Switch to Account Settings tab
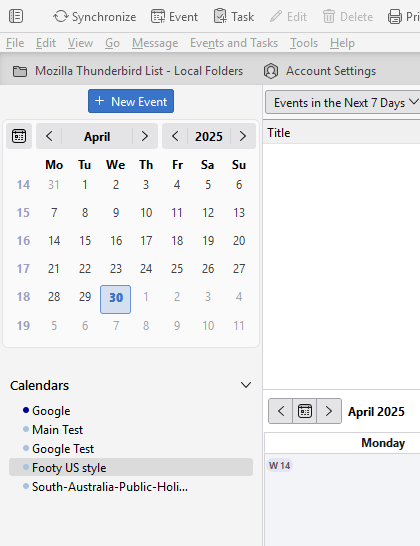This screenshot has height=546, width=420. point(320,71)
